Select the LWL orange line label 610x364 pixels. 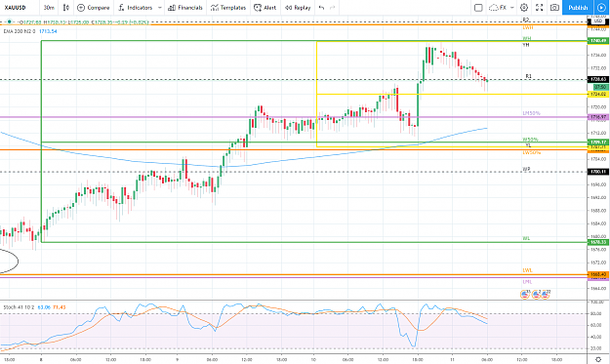pos(527,270)
